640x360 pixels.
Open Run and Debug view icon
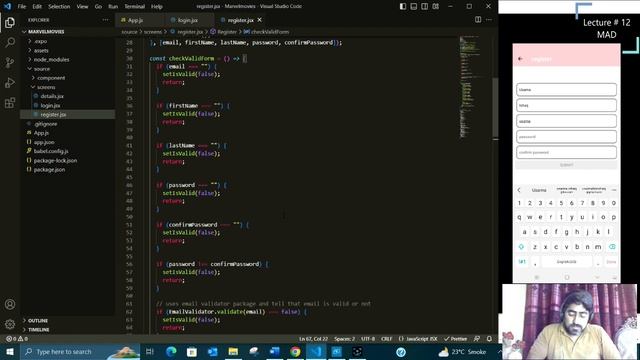coord(10,82)
